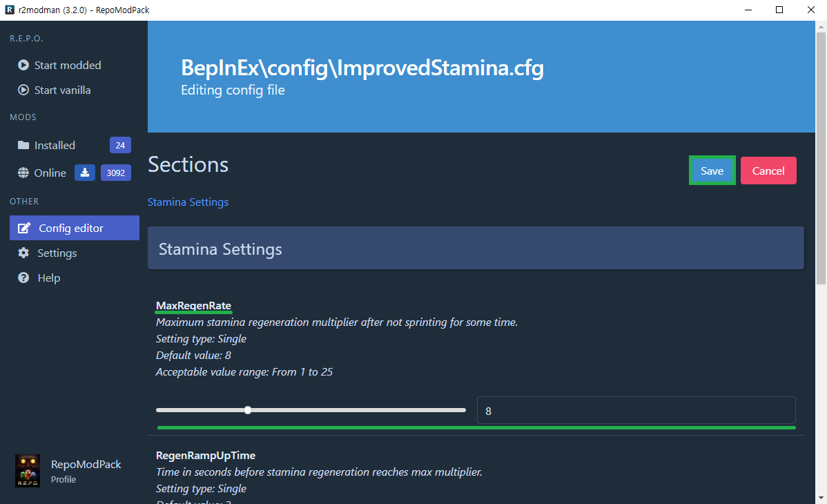Click the RegenRampUpTime setting name

[x=206, y=456]
